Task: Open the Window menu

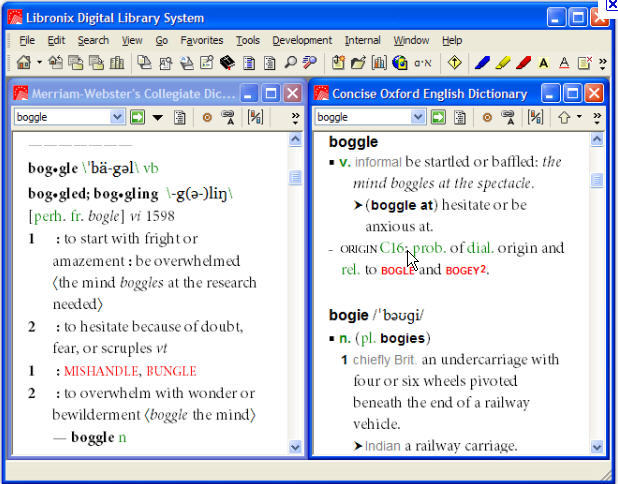Action: click(411, 40)
